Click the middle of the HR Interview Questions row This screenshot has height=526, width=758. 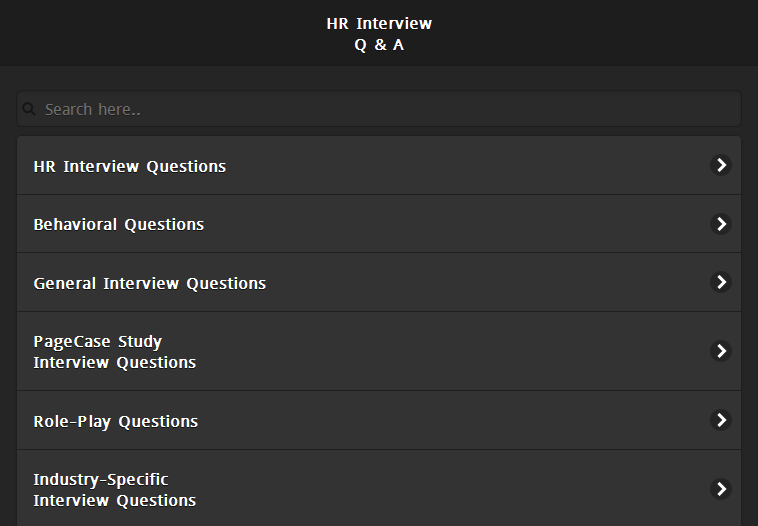[379, 166]
